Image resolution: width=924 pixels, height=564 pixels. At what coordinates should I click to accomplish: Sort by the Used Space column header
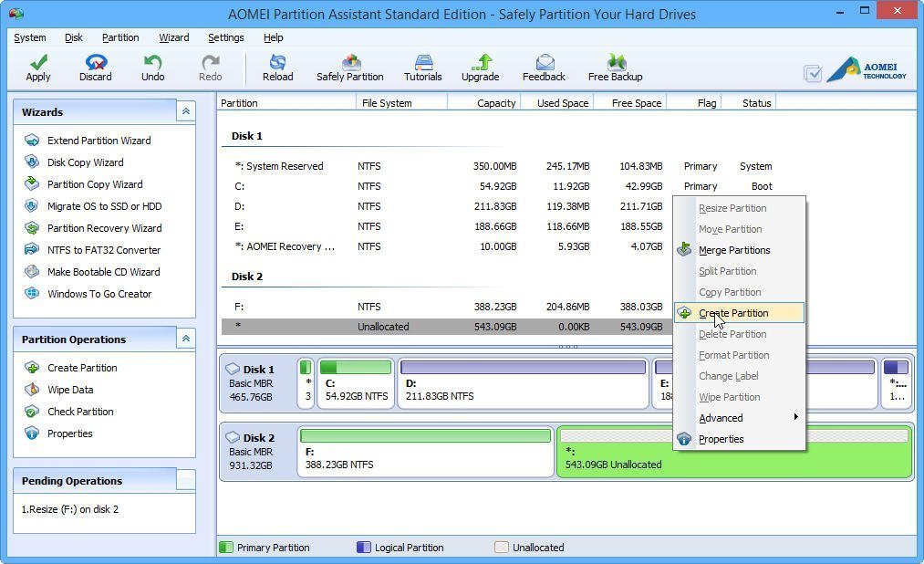(556, 103)
